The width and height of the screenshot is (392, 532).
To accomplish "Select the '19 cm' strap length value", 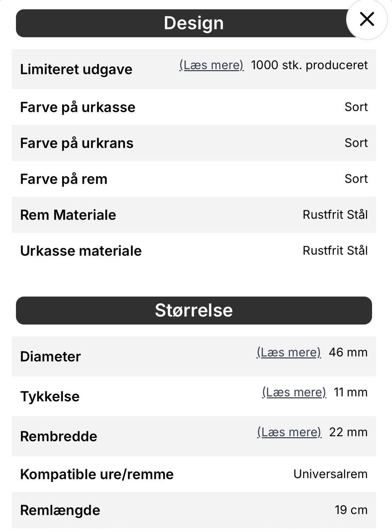I will click(x=351, y=510).
